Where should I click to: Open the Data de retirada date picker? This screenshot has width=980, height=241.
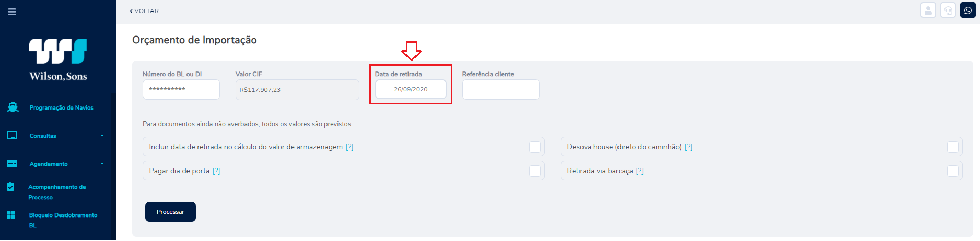coord(411,89)
